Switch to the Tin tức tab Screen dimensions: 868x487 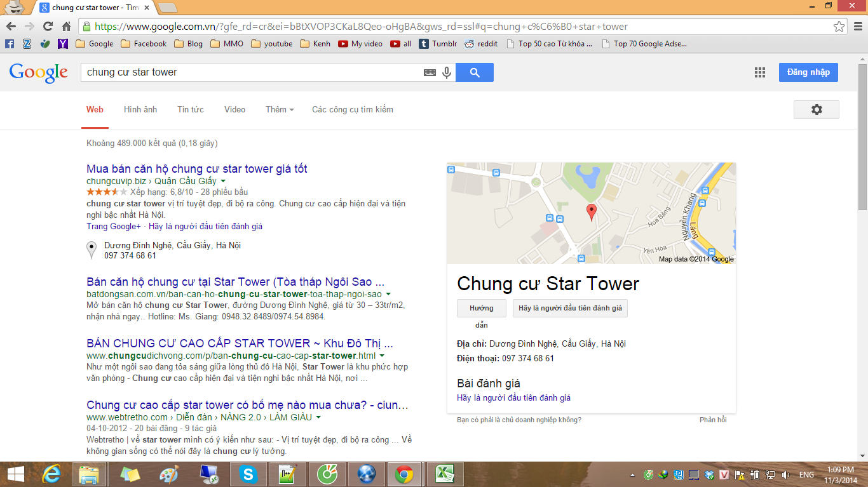pyautogui.click(x=191, y=109)
